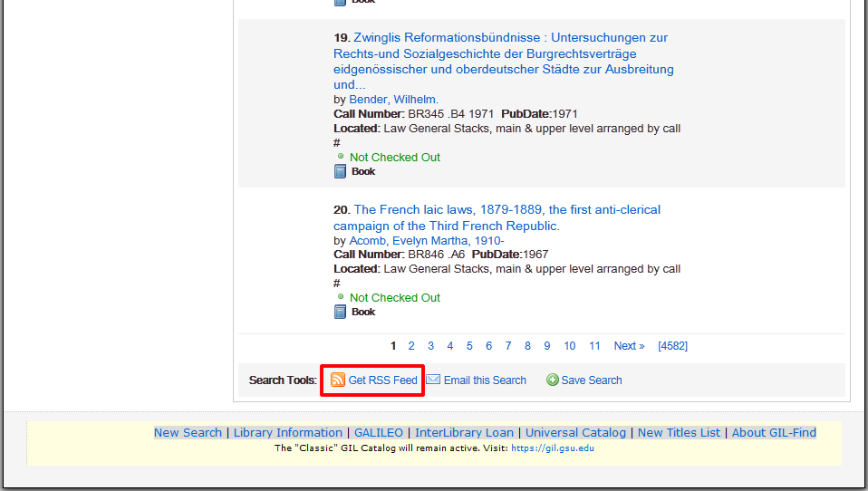Image resolution: width=868 pixels, height=491 pixels.
Task: Click Save Search link
Action: 592,380
